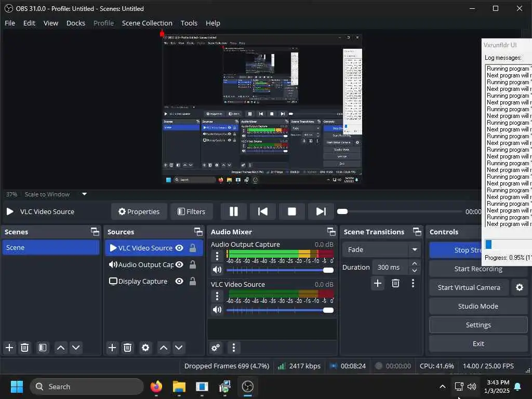532x399 pixels.
Task: Open Properties of VLC Video Source
Action: coord(139,212)
